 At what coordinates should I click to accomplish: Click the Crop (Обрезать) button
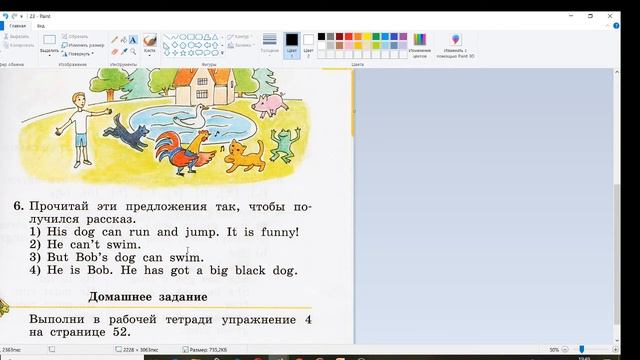point(75,36)
